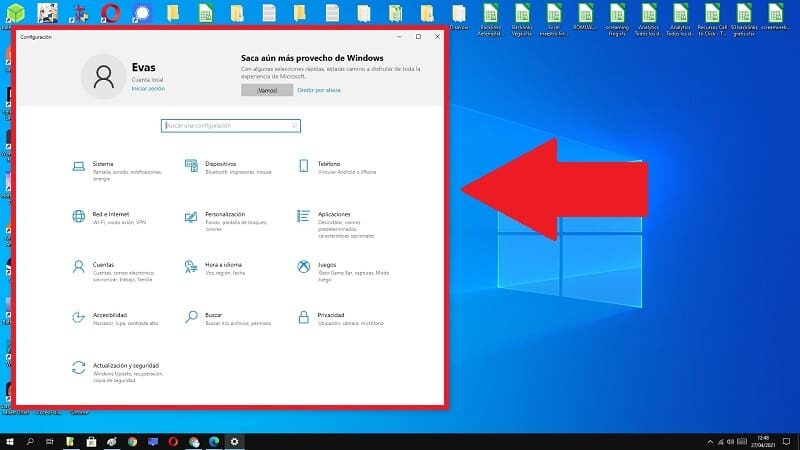
Task: Click the magnifier in the settings search box
Action: pyautogui.click(x=294, y=126)
